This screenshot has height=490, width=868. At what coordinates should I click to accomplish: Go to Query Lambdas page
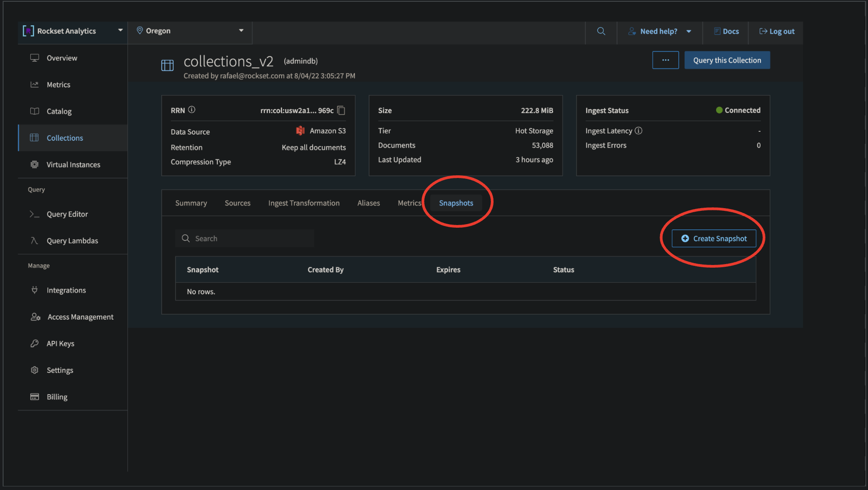pos(72,241)
